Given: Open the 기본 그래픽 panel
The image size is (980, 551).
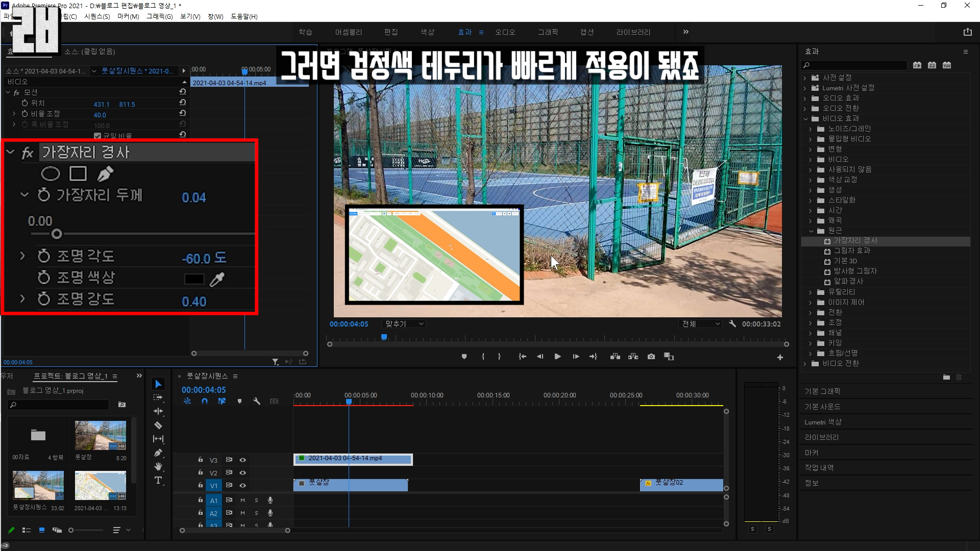Looking at the screenshot, I should (x=822, y=391).
